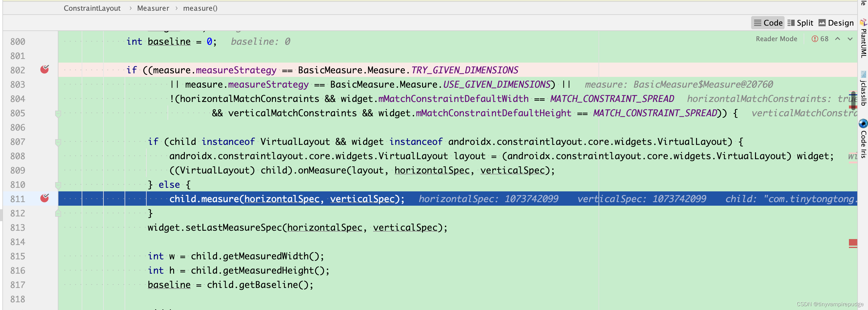This screenshot has height=310, width=868.
Task: Open the PlantUML side tool window
Action: [x=863, y=38]
